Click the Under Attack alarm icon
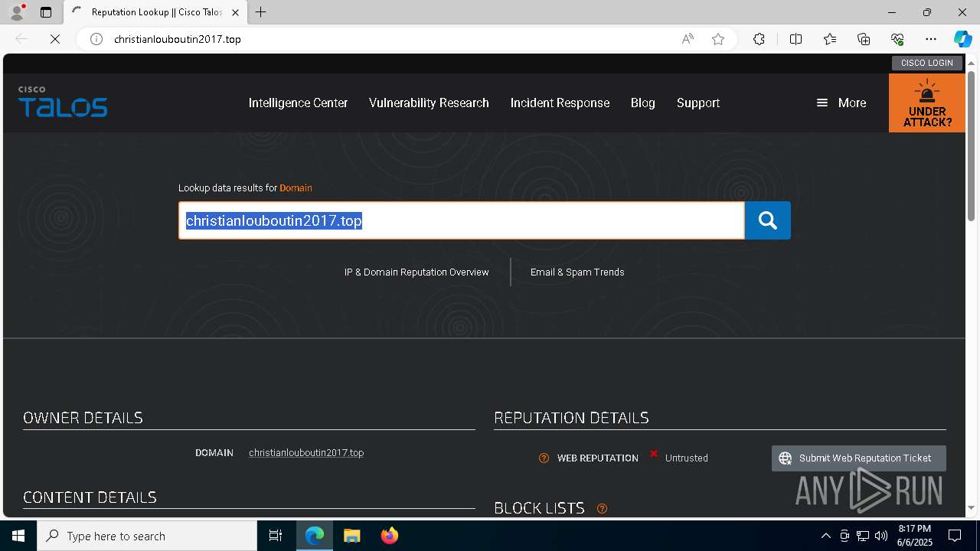This screenshot has height=551, width=980. (x=927, y=92)
